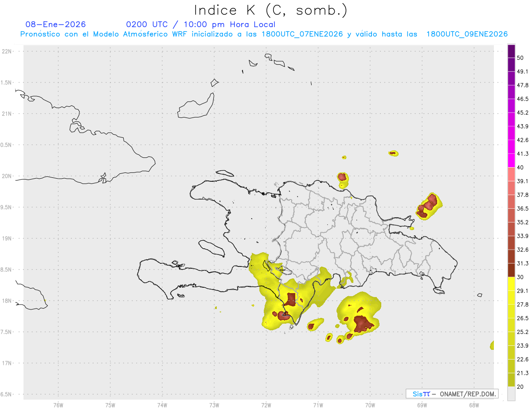Click the latitude axis label '17N'

click(7, 363)
